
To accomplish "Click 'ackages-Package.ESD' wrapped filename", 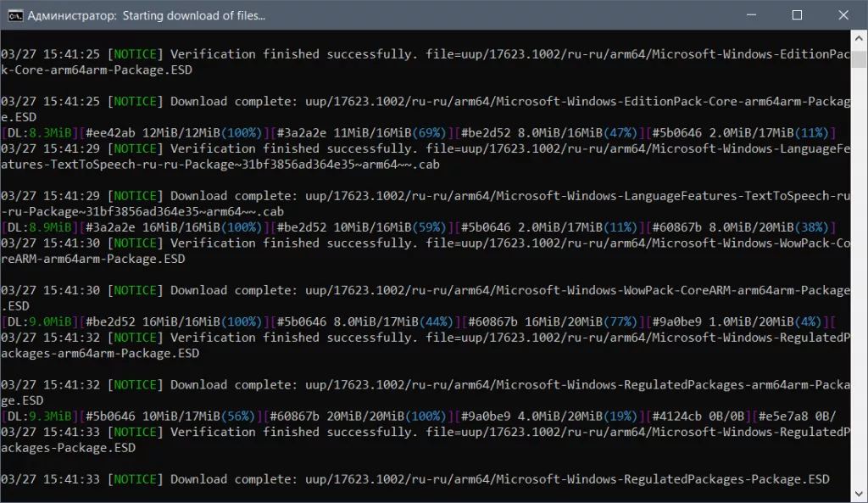I will tap(68, 448).
